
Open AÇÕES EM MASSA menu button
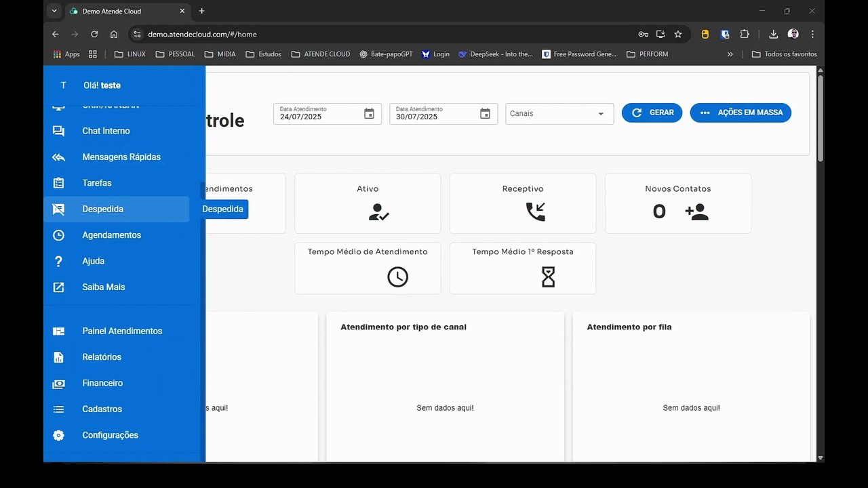[x=741, y=113]
